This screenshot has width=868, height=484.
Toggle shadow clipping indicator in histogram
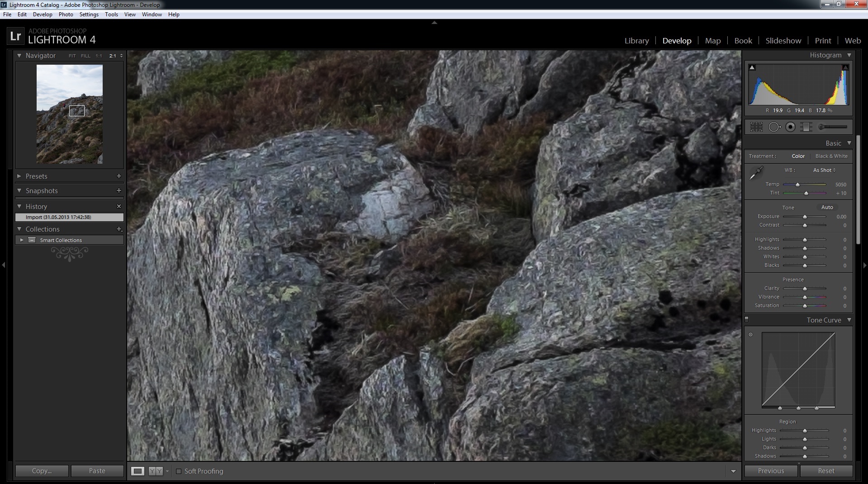click(752, 67)
